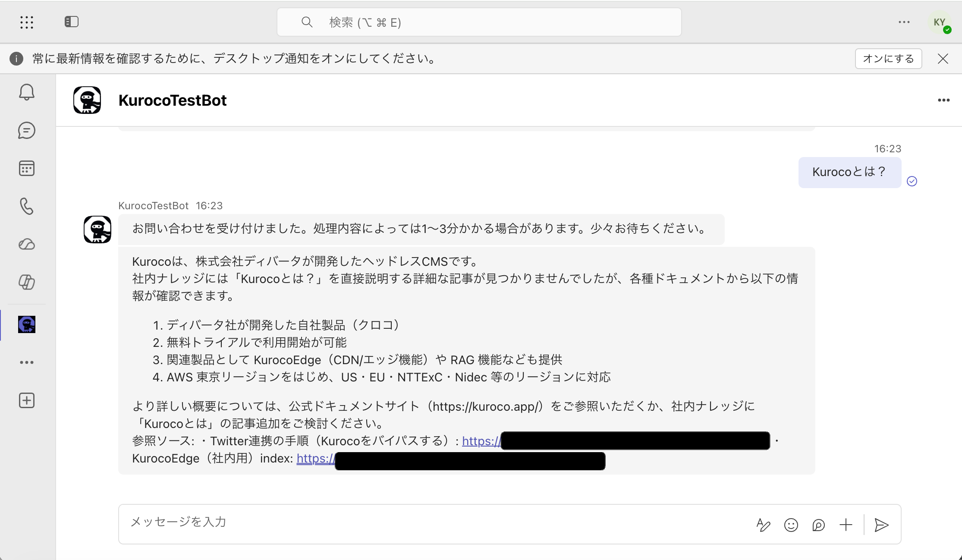
Task: Click list item about AWS 東京リージョン
Action: [x=389, y=377]
